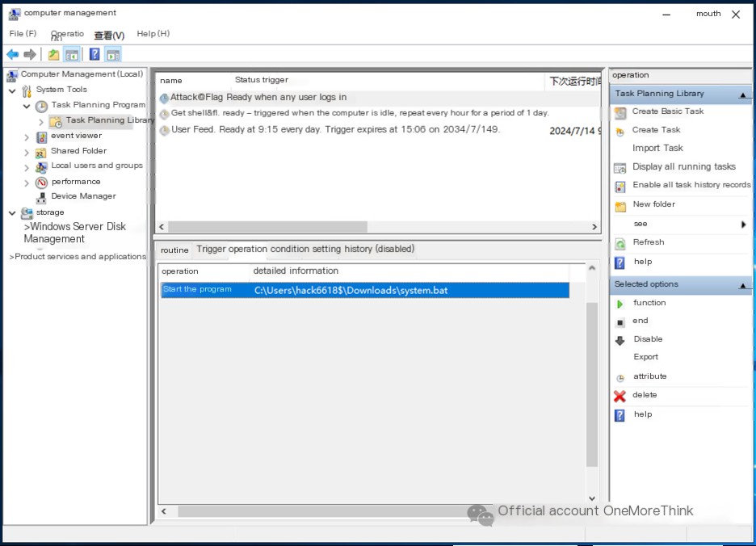Click the Display all running tasks icon
This screenshot has width=756, height=546.
(619, 168)
